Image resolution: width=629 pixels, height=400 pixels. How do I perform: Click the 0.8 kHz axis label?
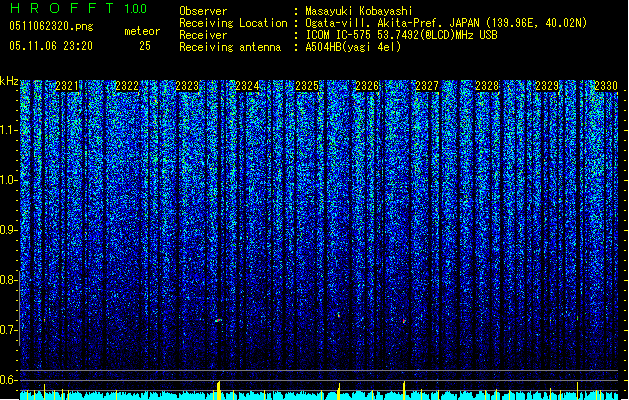coord(9,280)
